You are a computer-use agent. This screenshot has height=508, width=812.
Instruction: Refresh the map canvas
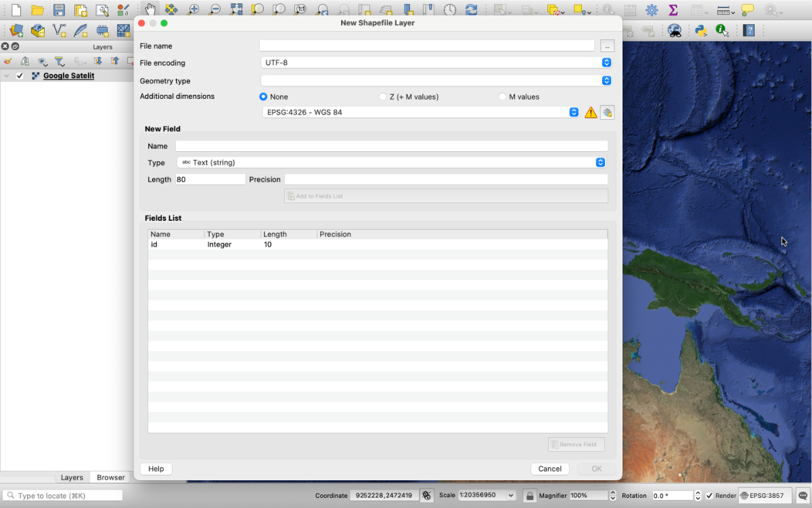pos(472,10)
